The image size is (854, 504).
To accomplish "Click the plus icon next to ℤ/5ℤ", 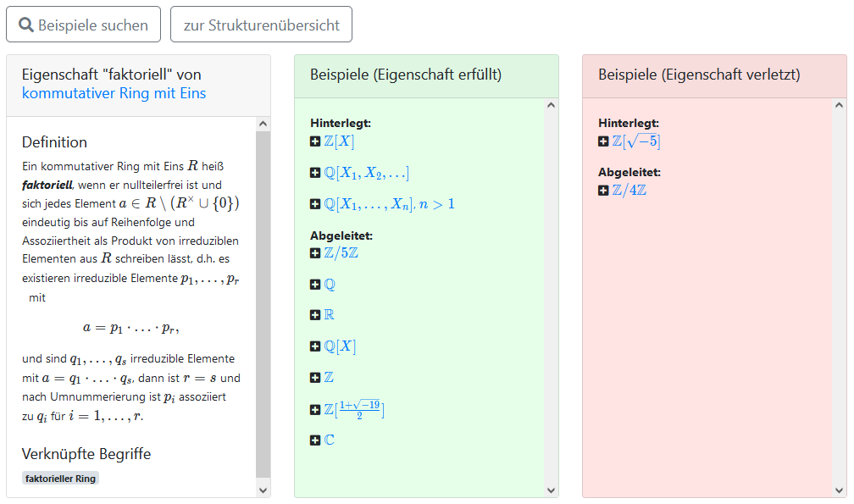I will [315, 253].
